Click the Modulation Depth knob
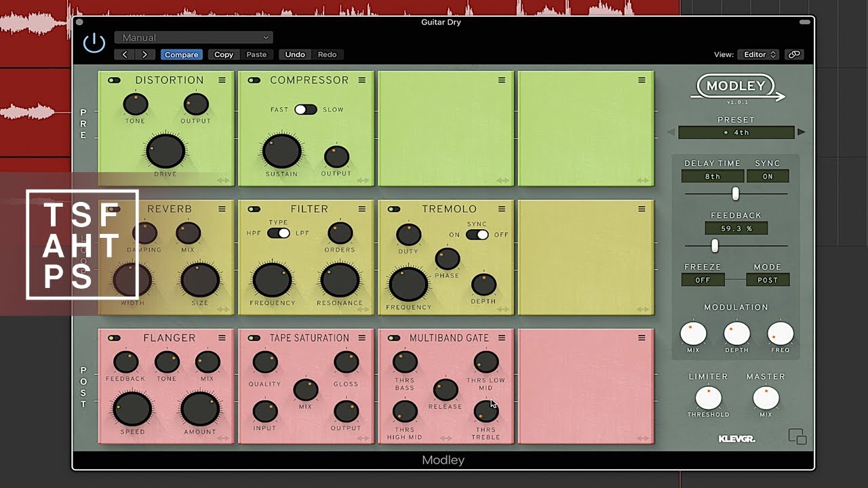The height and width of the screenshot is (488, 868). tap(736, 333)
